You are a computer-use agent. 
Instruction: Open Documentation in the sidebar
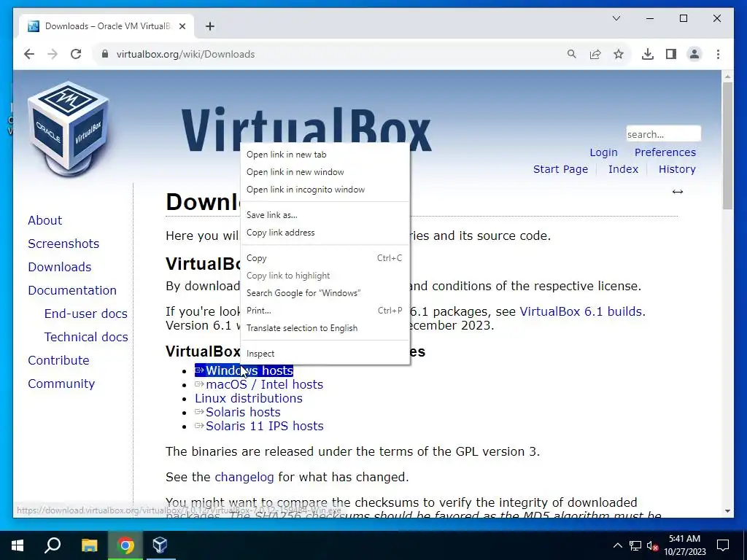pyautogui.click(x=72, y=290)
